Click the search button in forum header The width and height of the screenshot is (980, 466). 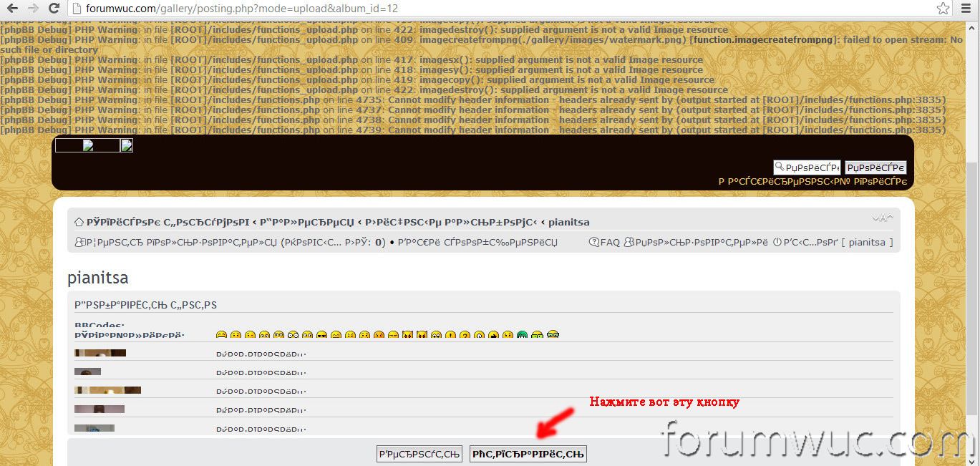click(x=875, y=168)
